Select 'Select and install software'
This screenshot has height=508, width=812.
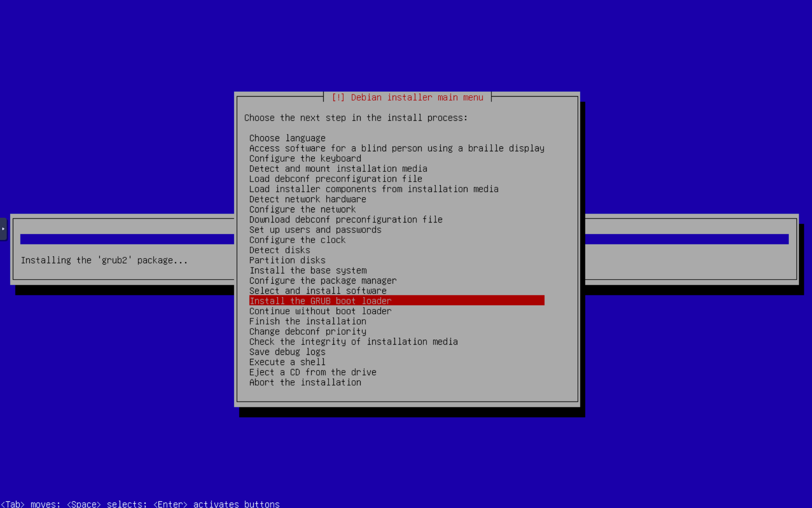[x=317, y=291]
